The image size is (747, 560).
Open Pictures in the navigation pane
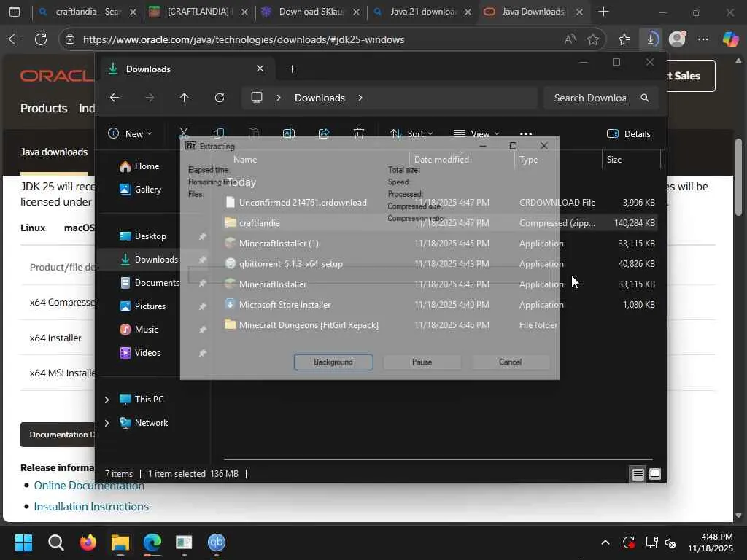[142, 306]
